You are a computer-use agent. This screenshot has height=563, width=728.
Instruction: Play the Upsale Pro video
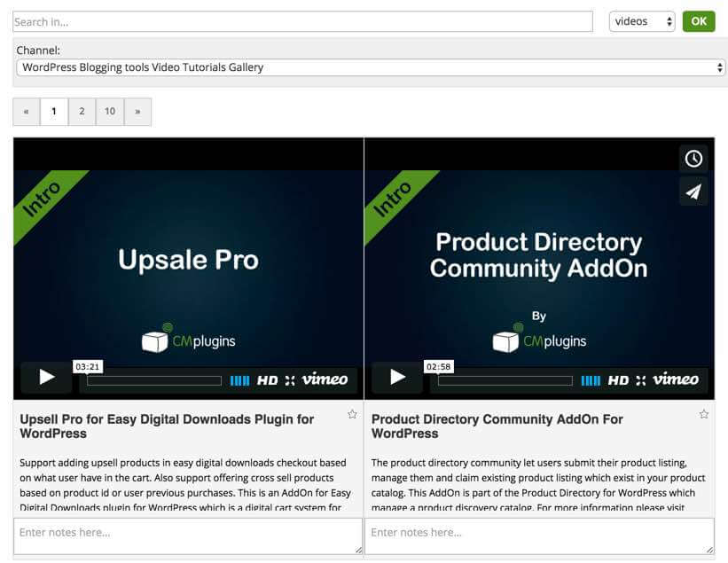click(46, 378)
